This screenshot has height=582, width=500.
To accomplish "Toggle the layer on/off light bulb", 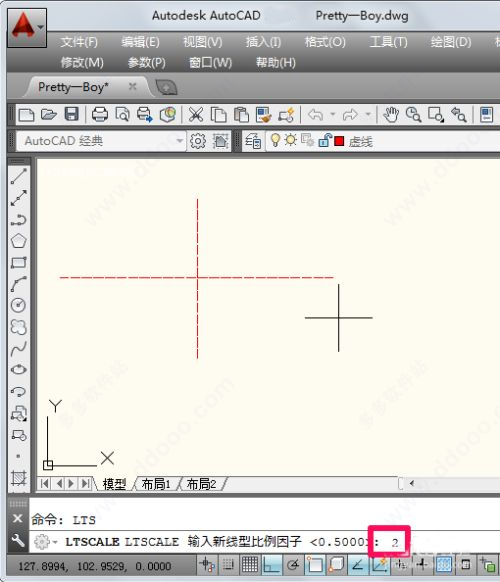I will [x=275, y=140].
